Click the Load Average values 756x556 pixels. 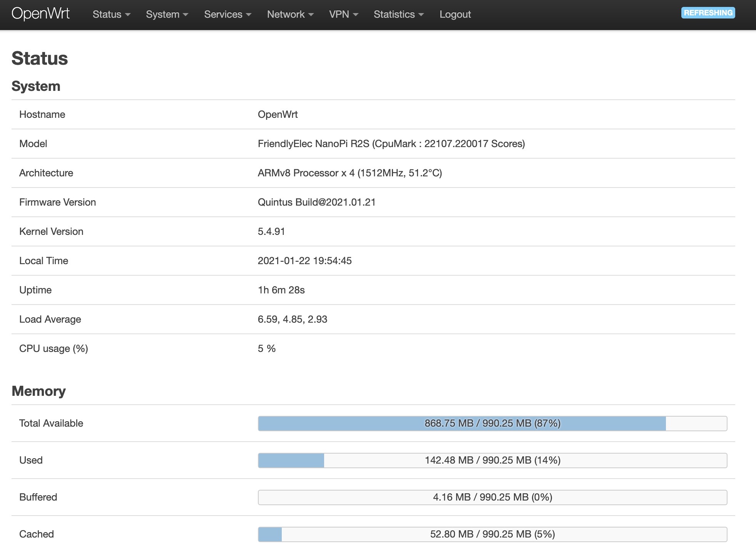(292, 319)
